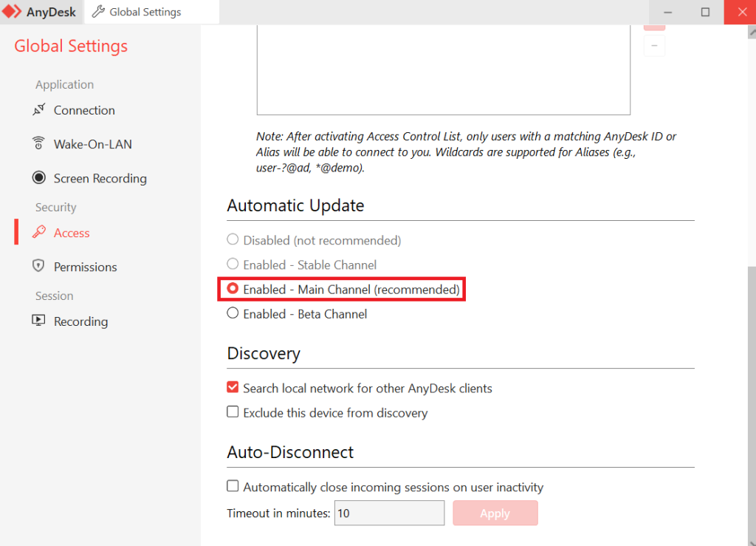756x546 pixels.
Task: Click the timeout in minutes field
Action: coord(389,513)
